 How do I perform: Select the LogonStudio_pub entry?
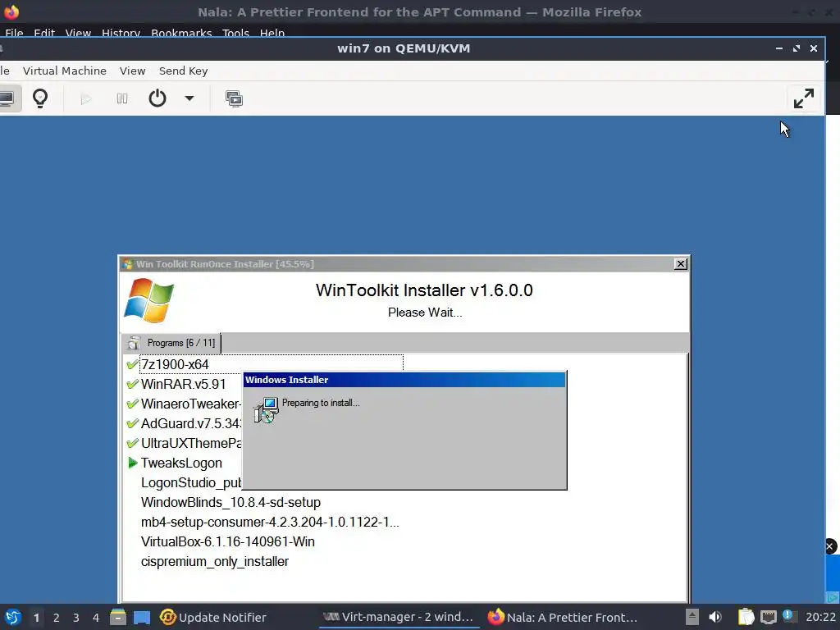click(191, 482)
